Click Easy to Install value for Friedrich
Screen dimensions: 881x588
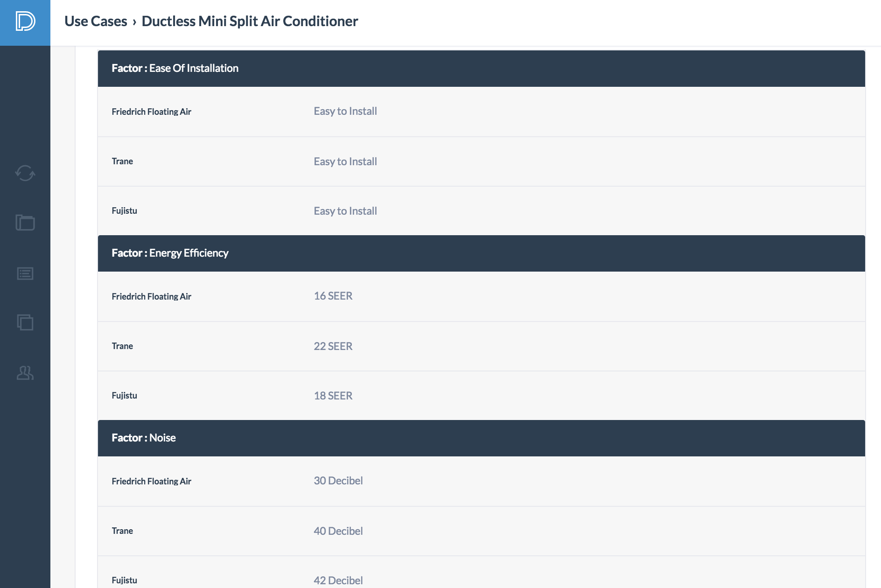345,112
